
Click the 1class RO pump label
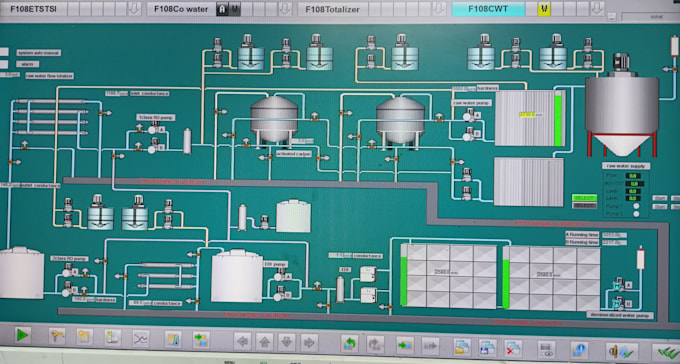point(156,117)
